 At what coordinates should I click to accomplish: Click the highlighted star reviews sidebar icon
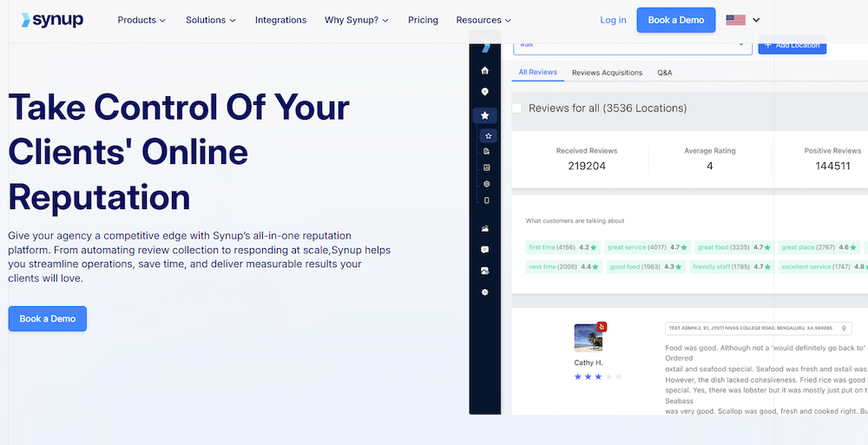(x=484, y=115)
